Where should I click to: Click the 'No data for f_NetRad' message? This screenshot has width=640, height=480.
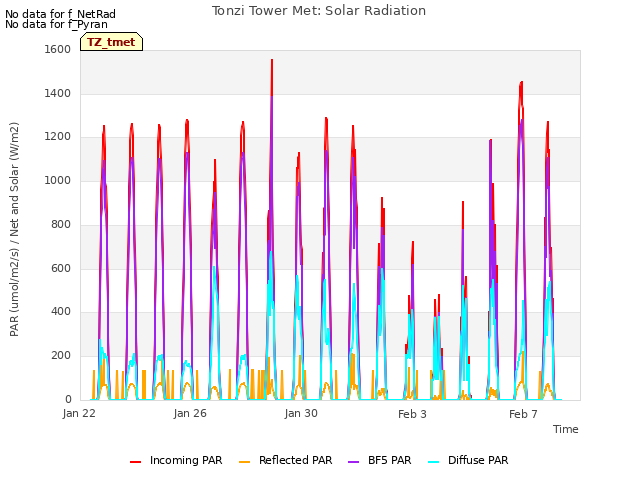point(60,14)
